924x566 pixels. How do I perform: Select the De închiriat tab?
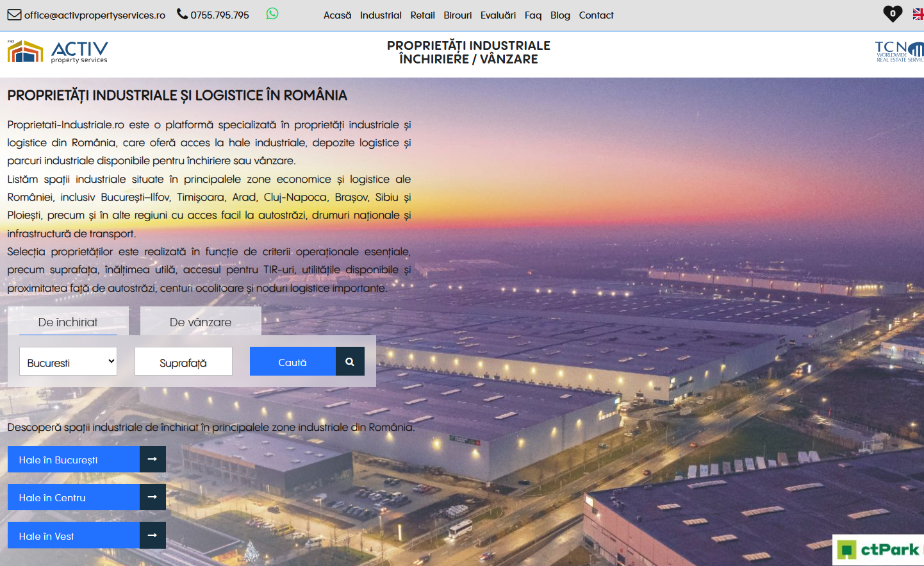coord(67,322)
